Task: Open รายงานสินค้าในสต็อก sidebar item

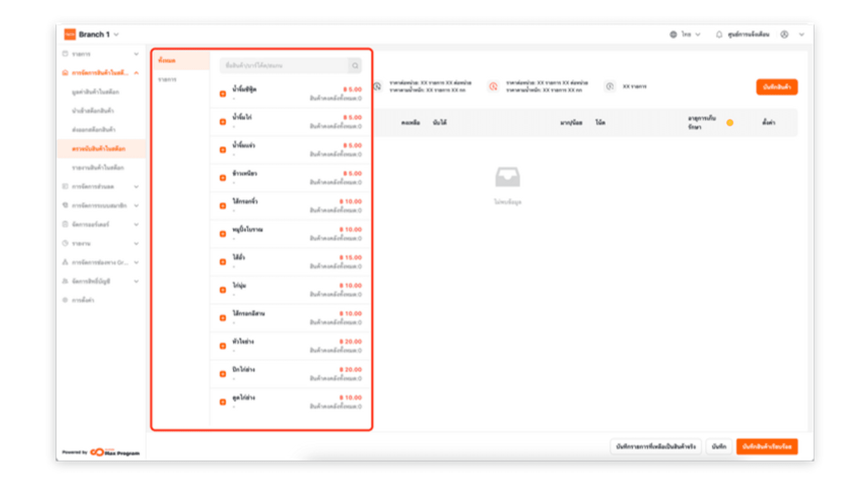Action: click(98, 168)
